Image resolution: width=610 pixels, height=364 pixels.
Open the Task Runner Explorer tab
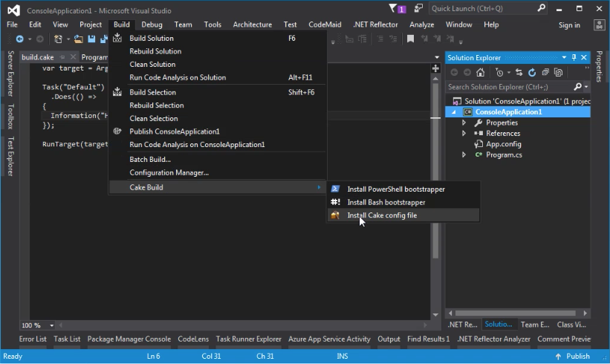click(249, 339)
